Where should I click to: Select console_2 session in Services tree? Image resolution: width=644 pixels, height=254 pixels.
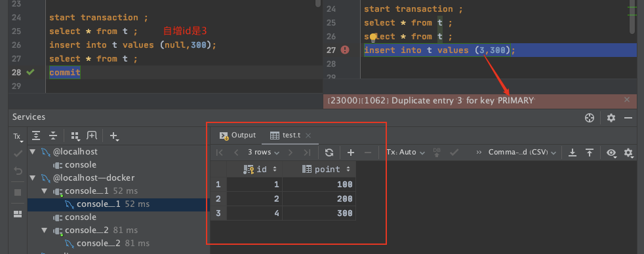click(98, 244)
